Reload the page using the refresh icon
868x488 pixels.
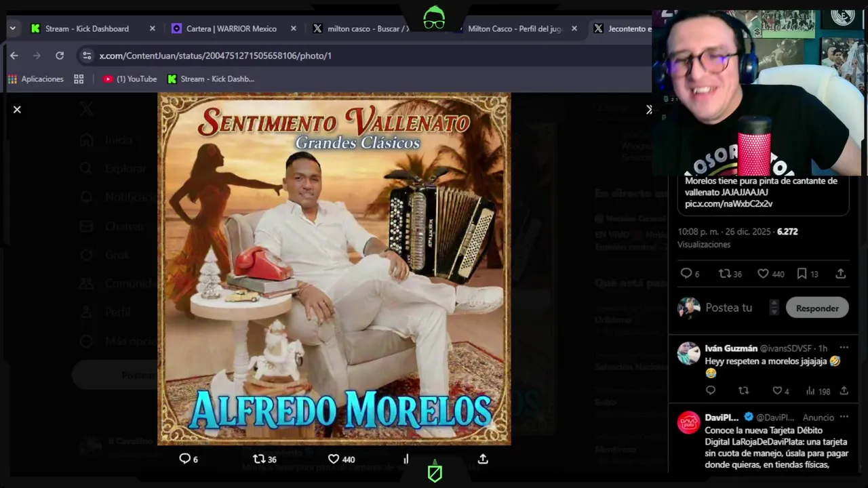click(60, 56)
